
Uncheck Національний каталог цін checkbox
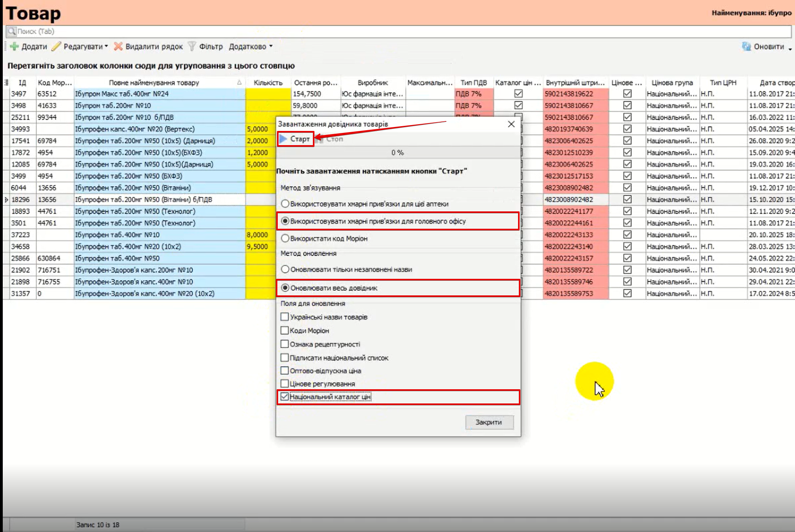tap(284, 397)
